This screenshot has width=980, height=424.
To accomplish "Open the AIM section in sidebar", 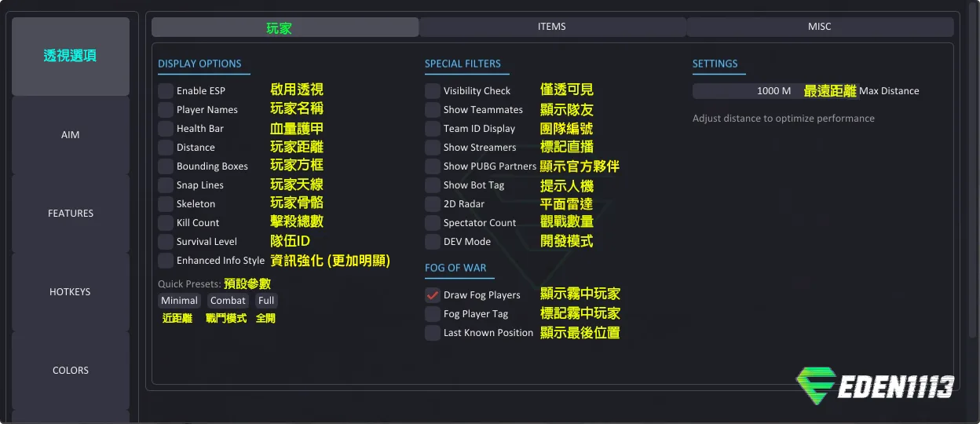I will [71, 135].
